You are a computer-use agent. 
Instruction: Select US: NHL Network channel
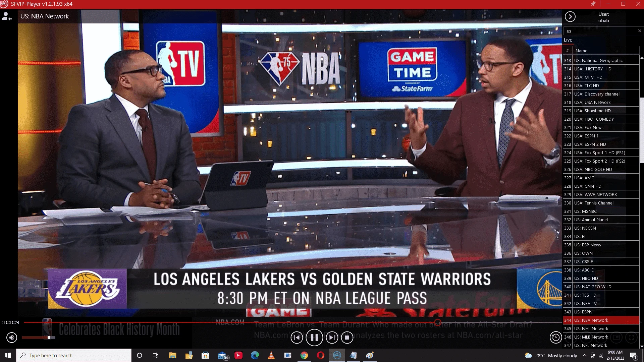tap(601, 328)
